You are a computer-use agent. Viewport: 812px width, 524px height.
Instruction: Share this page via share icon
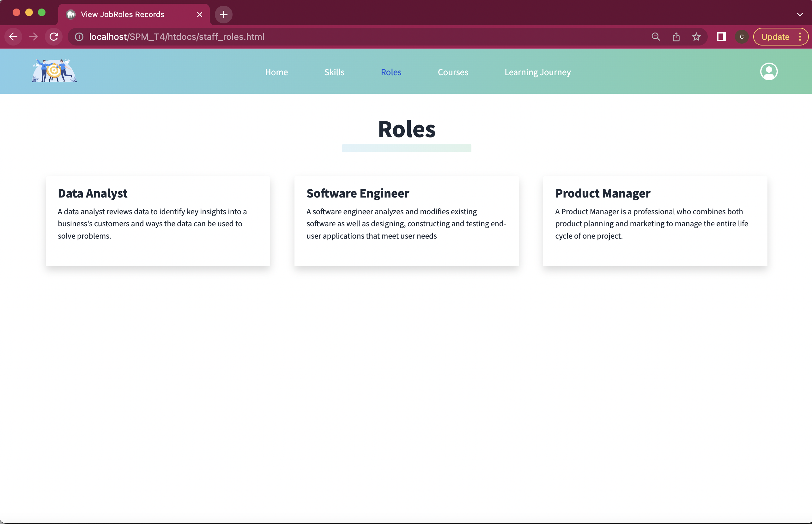(676, 37)
